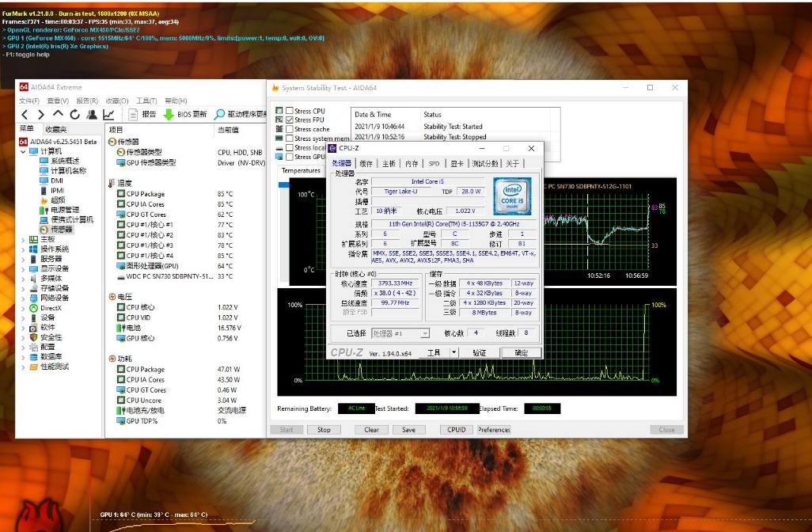The height and width of the screenshot is (532, 812).
Task: Switch to 收藏夹 tab in AIDA64 sidebar
Action: tap(56, 129)
